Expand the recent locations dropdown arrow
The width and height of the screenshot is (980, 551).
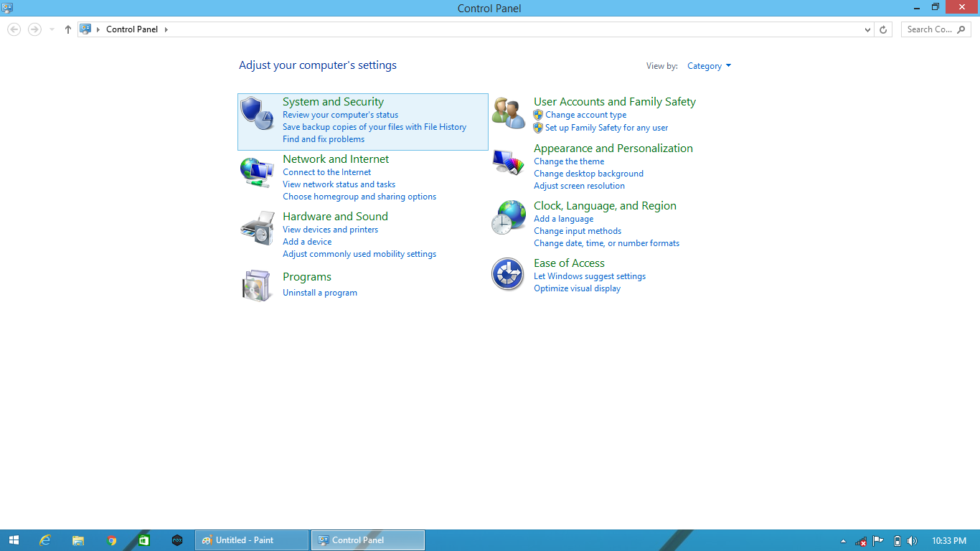click(52, 29)
